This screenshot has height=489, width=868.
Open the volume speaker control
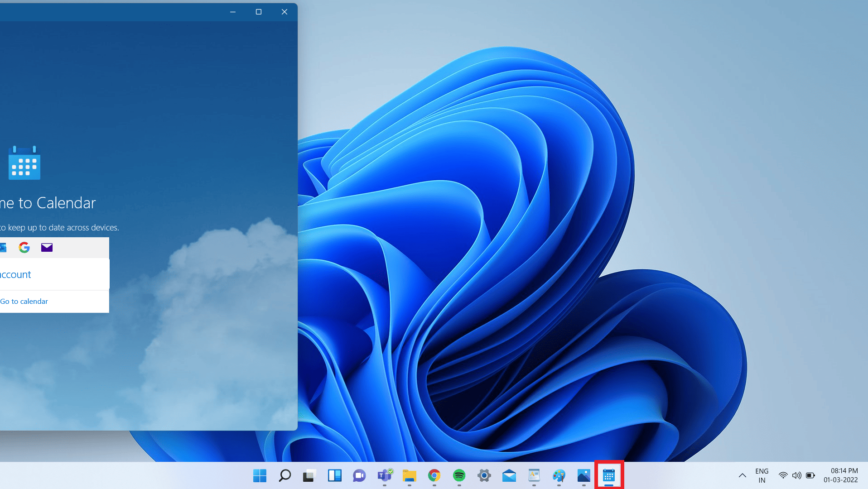pos(796,475)
